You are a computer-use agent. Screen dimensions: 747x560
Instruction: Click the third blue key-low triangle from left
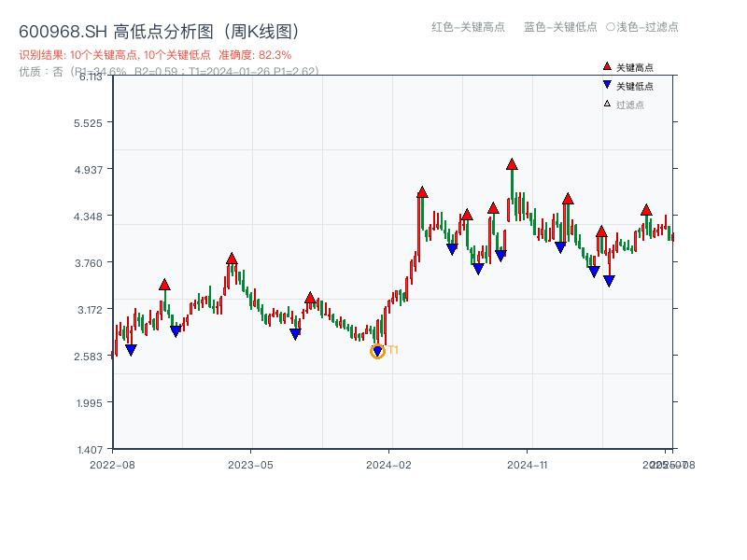click(x=295, y=334)
